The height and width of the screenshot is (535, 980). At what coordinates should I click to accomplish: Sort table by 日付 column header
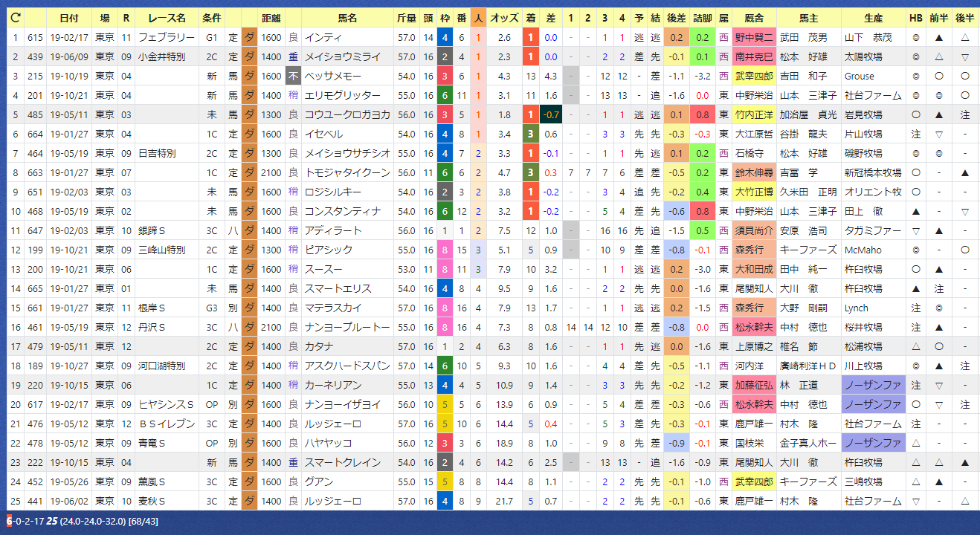(68, 18)
